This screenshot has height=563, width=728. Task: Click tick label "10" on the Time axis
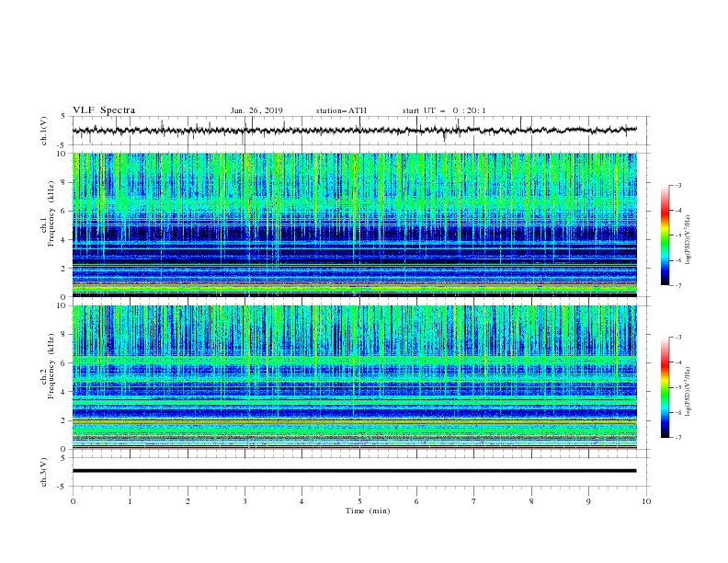click(646, 501)
